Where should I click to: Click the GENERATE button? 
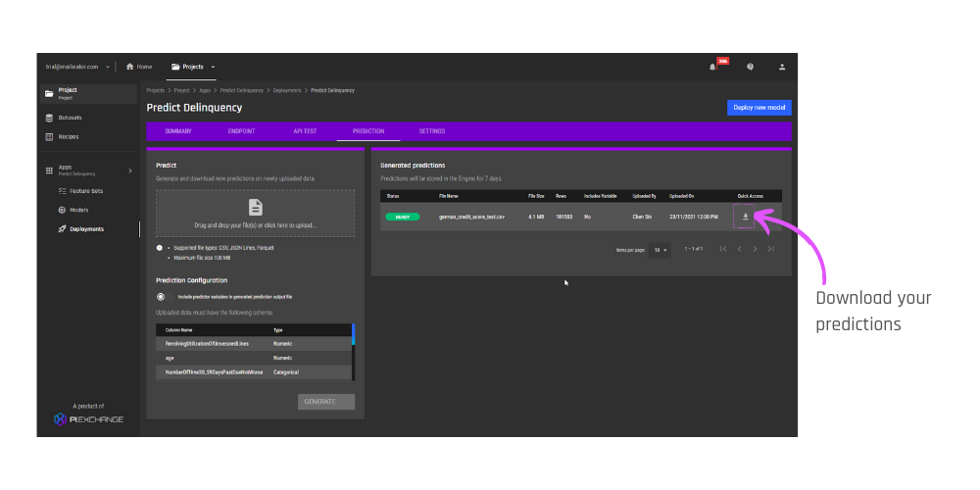pyautogui.click(x=326, y=402)
